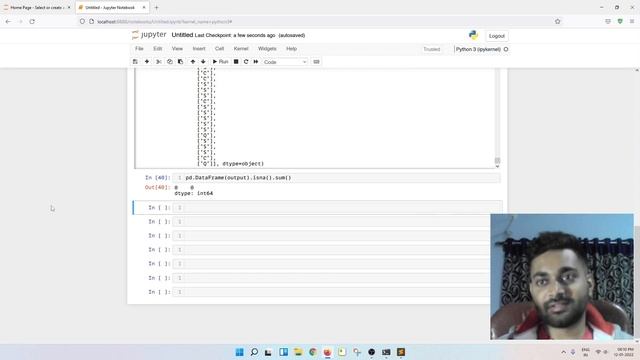Rename the notebook title Untitled
Viewport: 640px width, 360px height.
click(182, 35)
